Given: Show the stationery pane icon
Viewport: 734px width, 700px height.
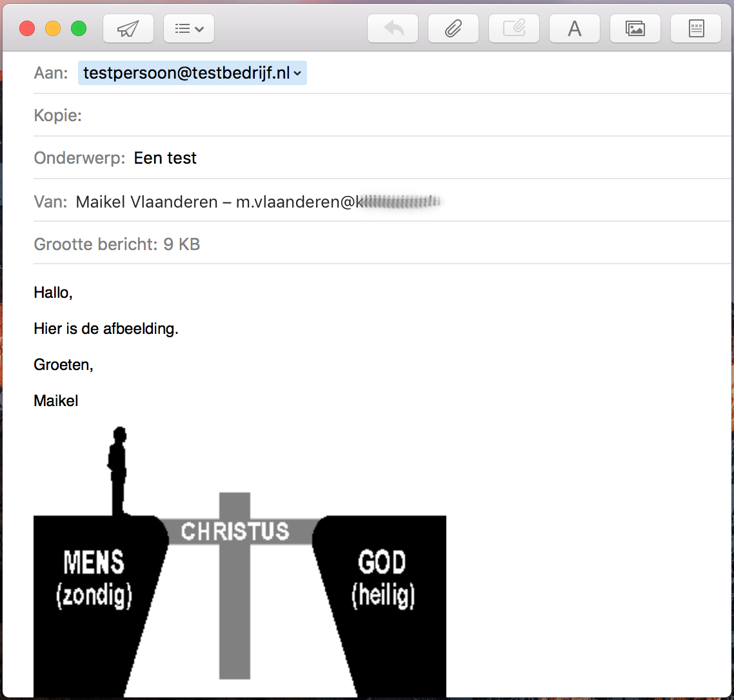Looking at the screenshot, I should pyautogui.click(x=695, y=28).
